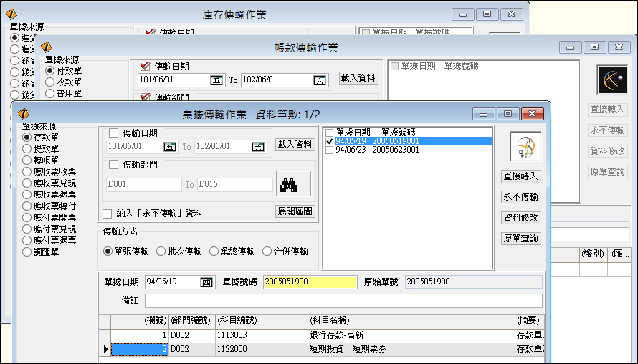Click the transfer globe icon in 票據傳輸作業
The height and width of the screenshot is (364, 638).
[x=525, y=148]
